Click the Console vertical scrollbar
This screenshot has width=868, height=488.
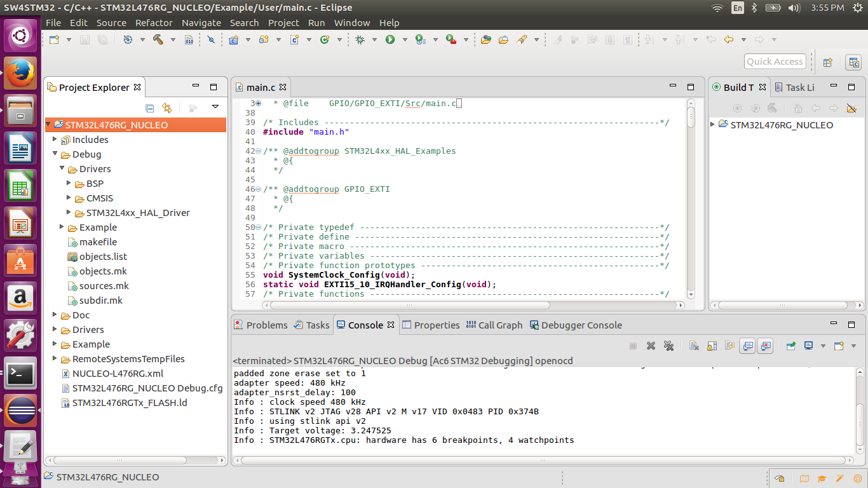click(860, 410)
